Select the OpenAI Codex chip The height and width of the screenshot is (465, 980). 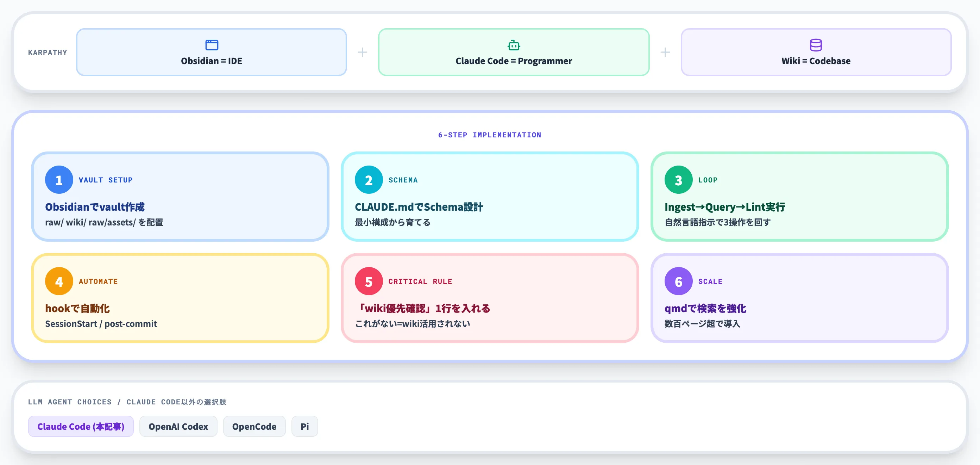tap(178, 426)
